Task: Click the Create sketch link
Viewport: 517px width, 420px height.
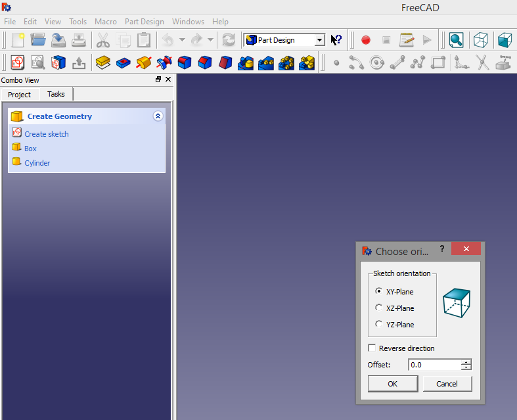Action: click(46, 134)
